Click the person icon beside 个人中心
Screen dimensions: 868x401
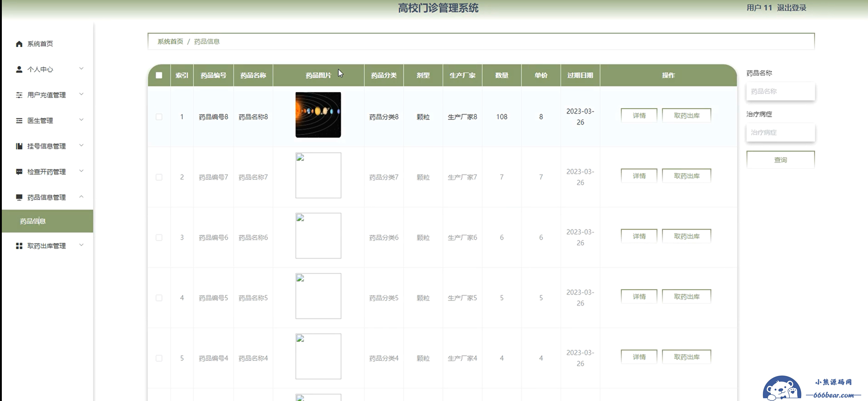coord(19,69)
